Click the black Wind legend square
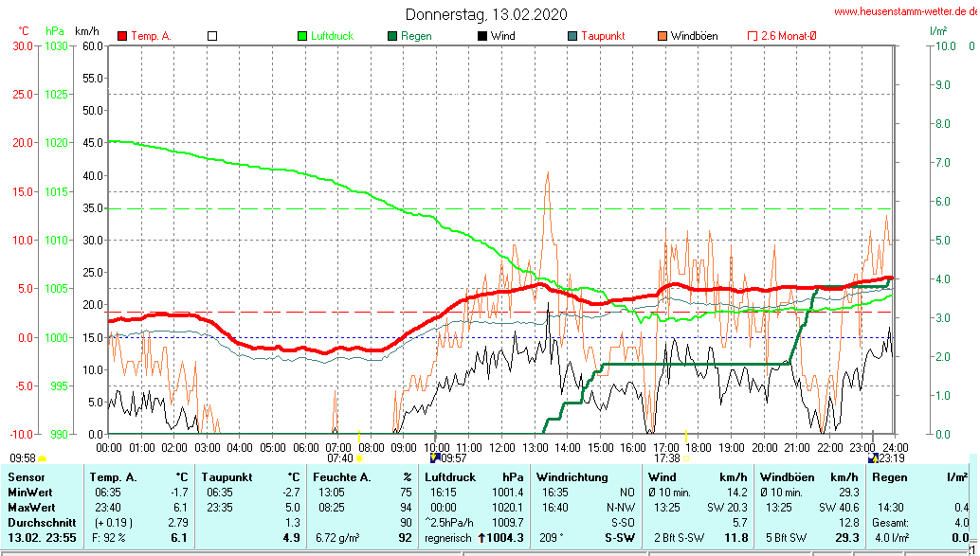 pos(482,36)
